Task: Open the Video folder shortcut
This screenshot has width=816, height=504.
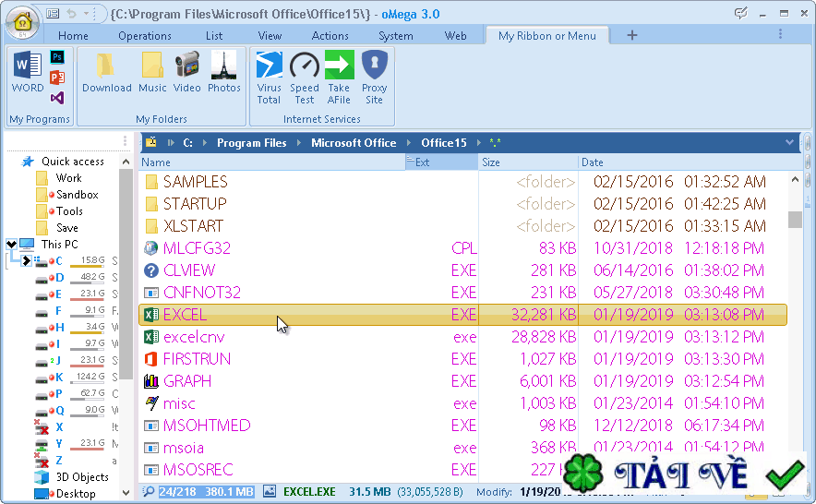Action: click(x=186, y=73)
